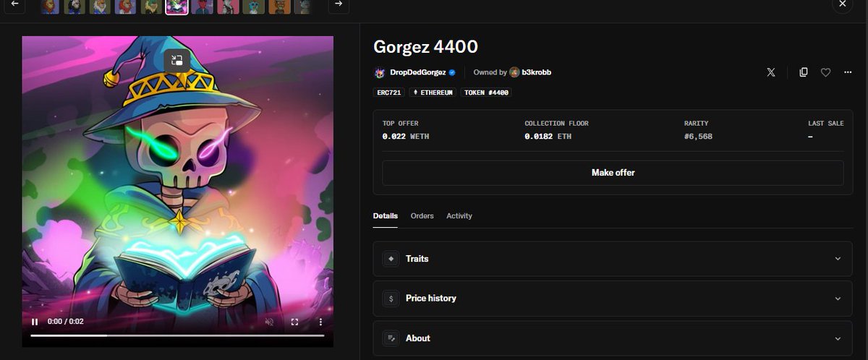Pause the NFT video playback
Viewport: 868px width, 360px height.
pos(35,322)
